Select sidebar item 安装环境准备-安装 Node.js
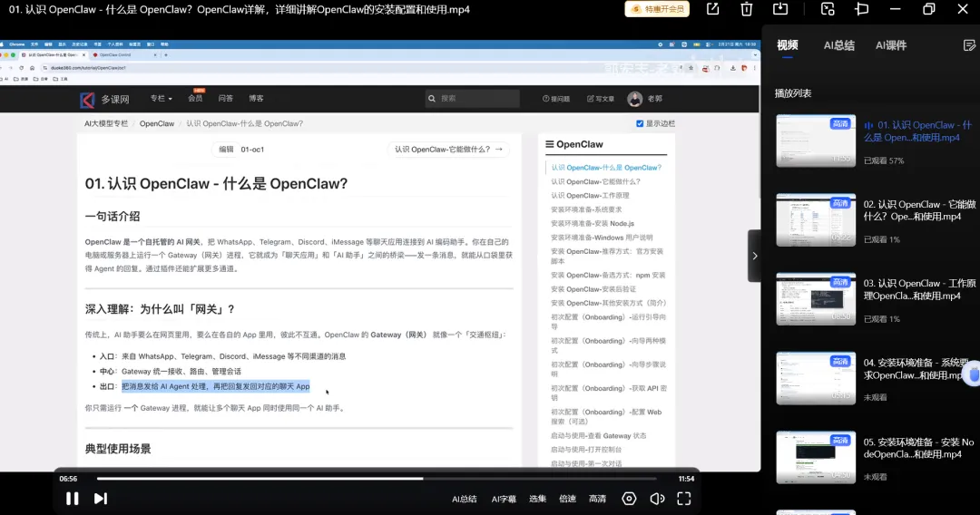Viewport: 980px width, 515px height. click(592, 223)
